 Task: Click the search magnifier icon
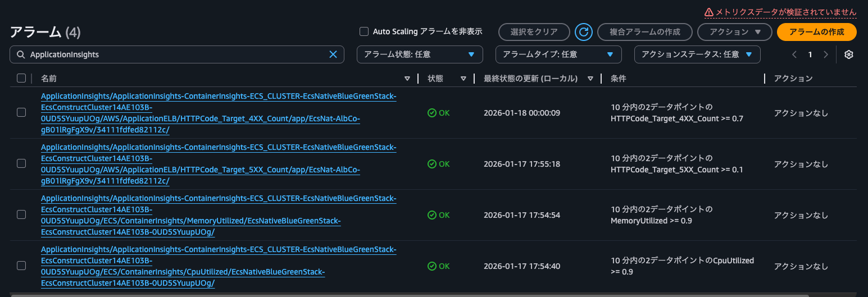(21, 54)
